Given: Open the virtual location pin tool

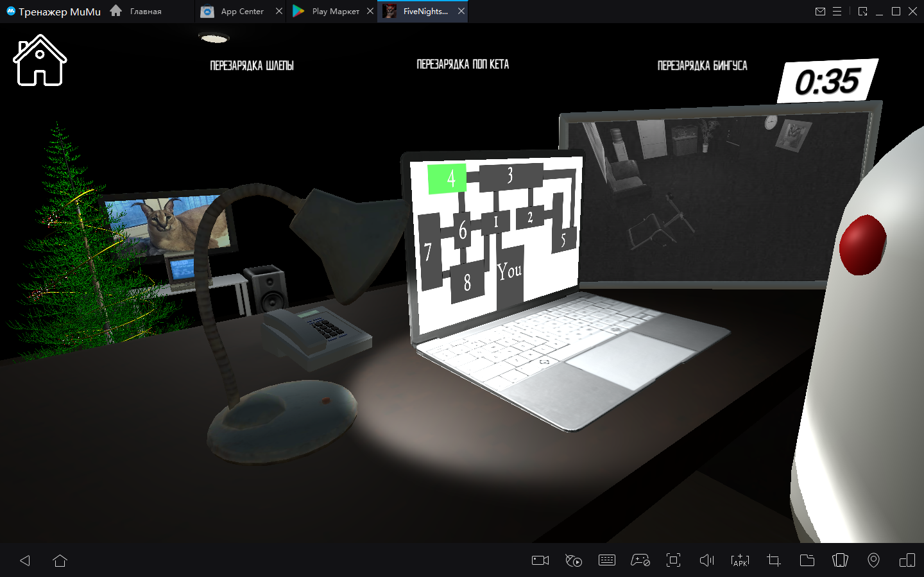Looking at the screenshot, I should (x=873, y=560).
